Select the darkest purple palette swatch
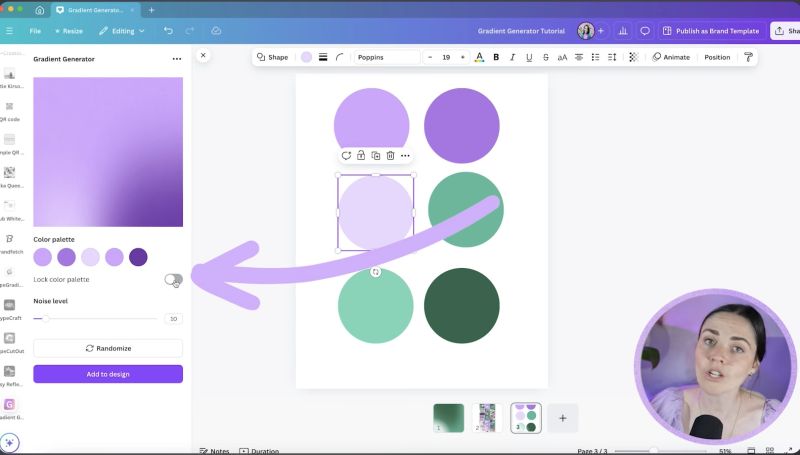 tap(138, 257)
